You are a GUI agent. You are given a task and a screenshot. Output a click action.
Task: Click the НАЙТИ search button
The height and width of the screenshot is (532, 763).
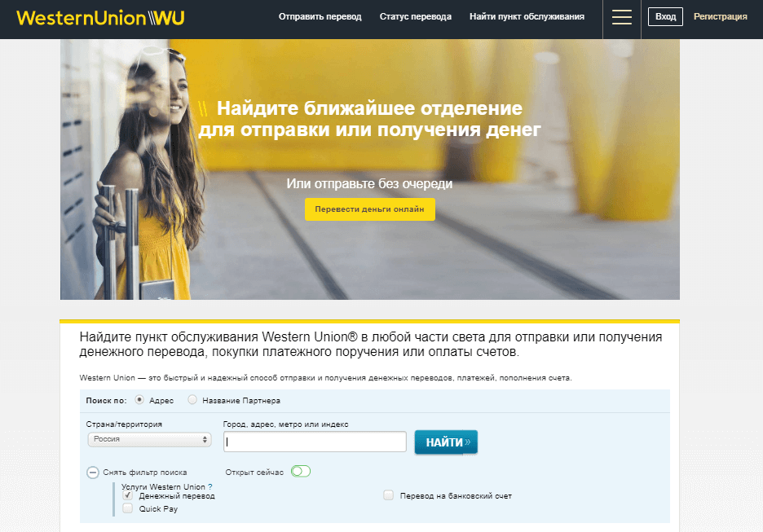(446, 442)
